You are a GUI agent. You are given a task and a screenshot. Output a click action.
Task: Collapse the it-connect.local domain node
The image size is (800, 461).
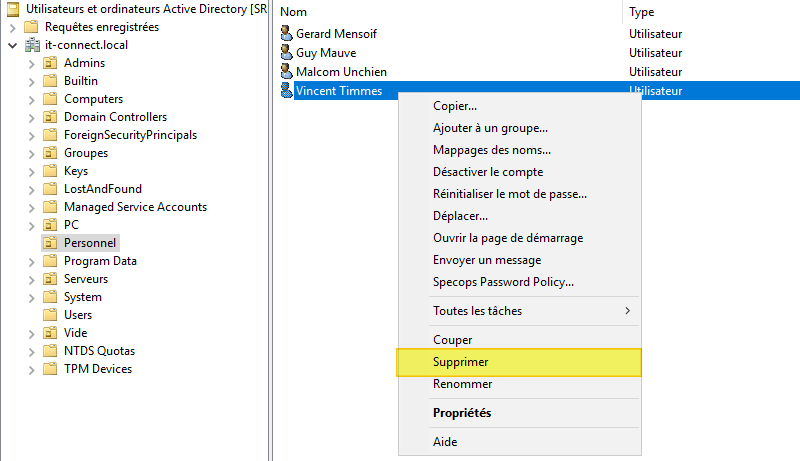pos(12,45)
